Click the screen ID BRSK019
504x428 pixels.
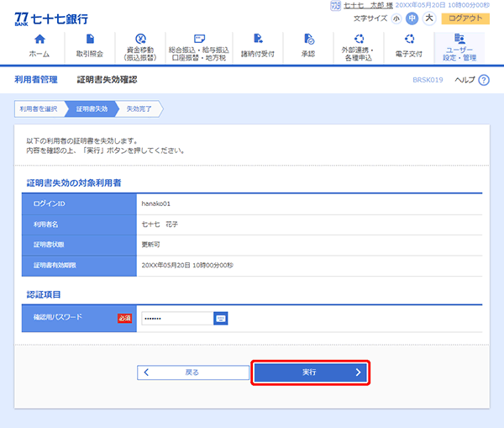(428, 80)
